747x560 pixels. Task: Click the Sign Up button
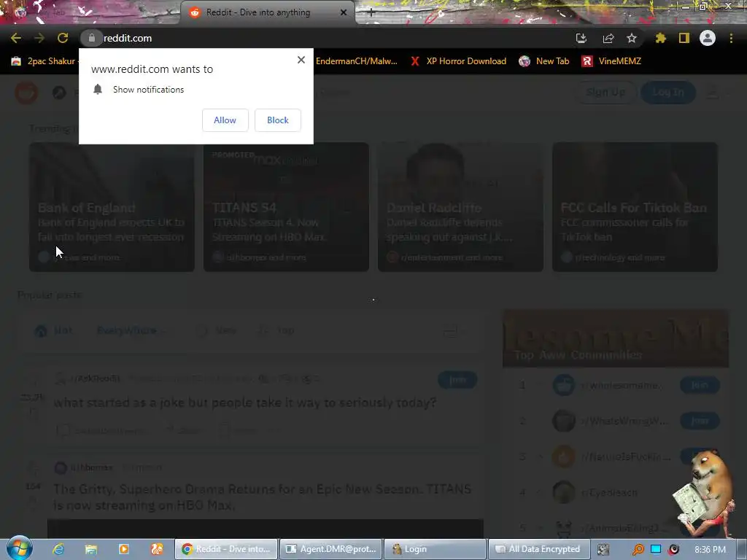(x=606, y=92)
